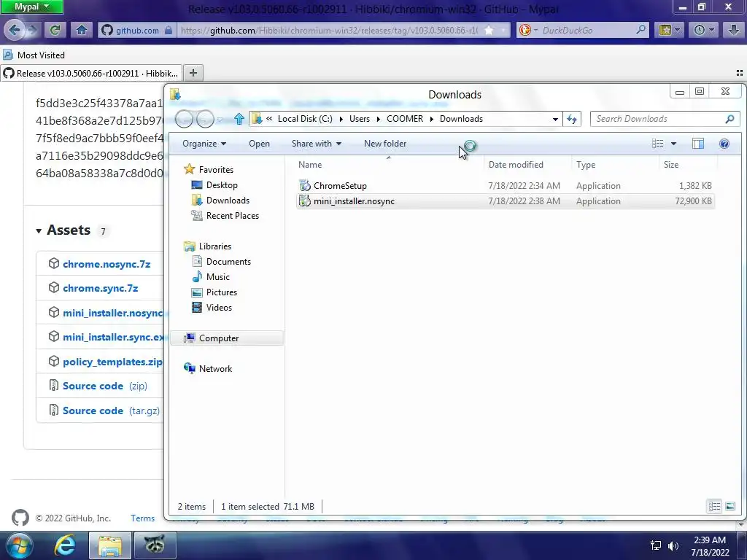Open the Share with dropdown
Screen dimensions: 747x560
317,144
